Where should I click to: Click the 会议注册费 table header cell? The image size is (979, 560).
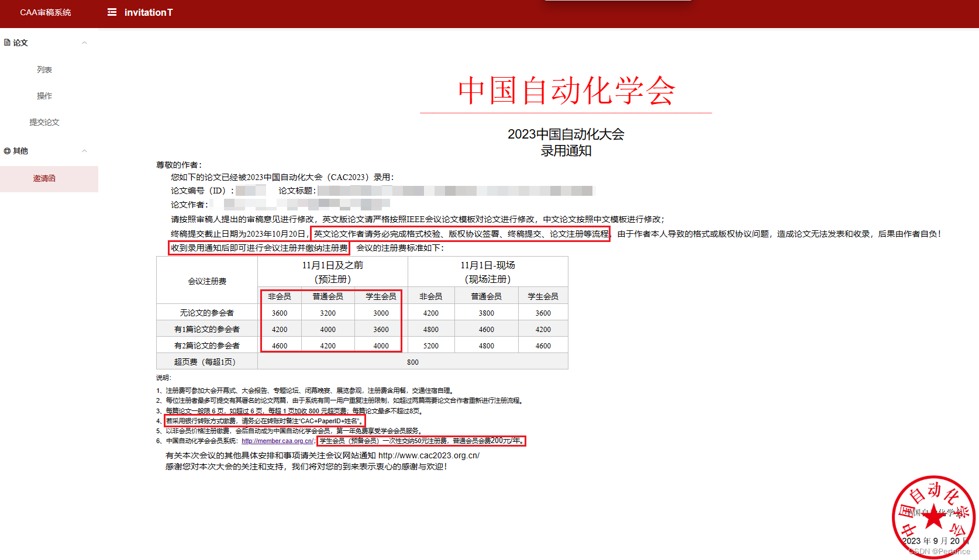click(x=207, y=281)
